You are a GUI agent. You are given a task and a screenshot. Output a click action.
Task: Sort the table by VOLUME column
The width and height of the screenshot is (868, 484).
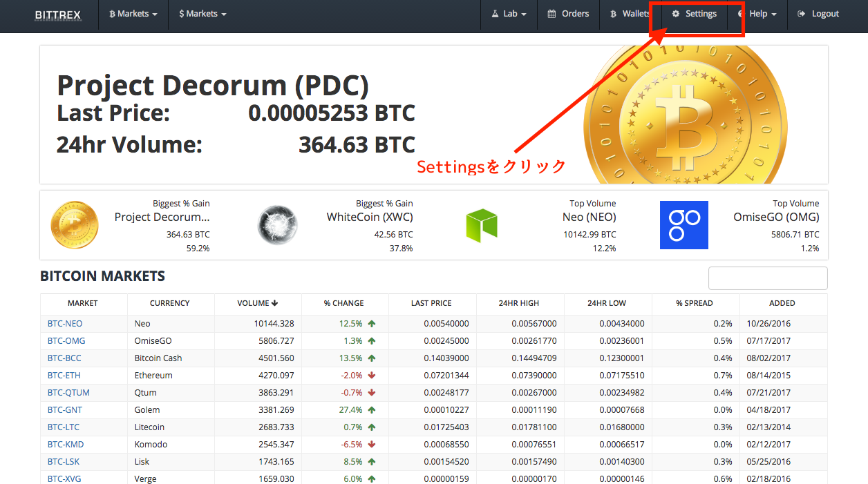pyautogui.click(x=258, y=303)
